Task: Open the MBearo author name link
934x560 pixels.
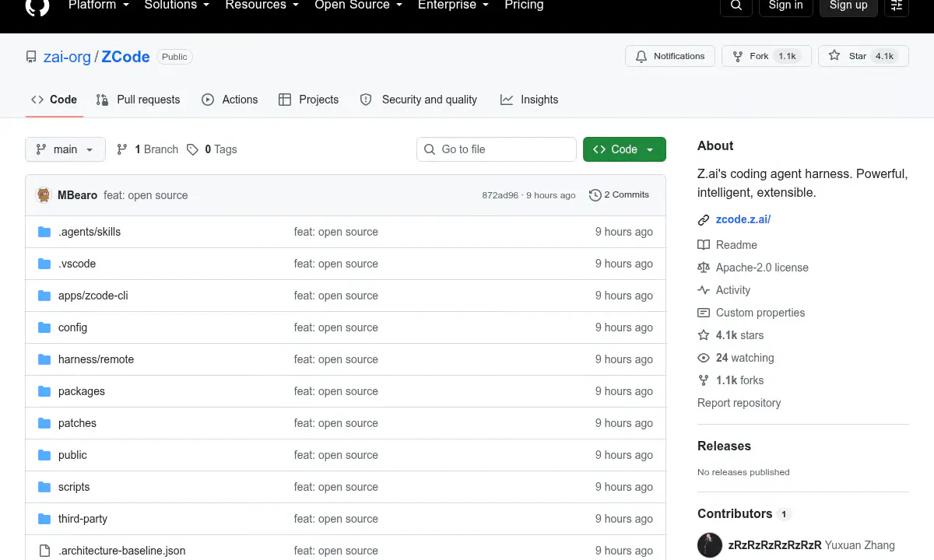Action: pos(77,195)
